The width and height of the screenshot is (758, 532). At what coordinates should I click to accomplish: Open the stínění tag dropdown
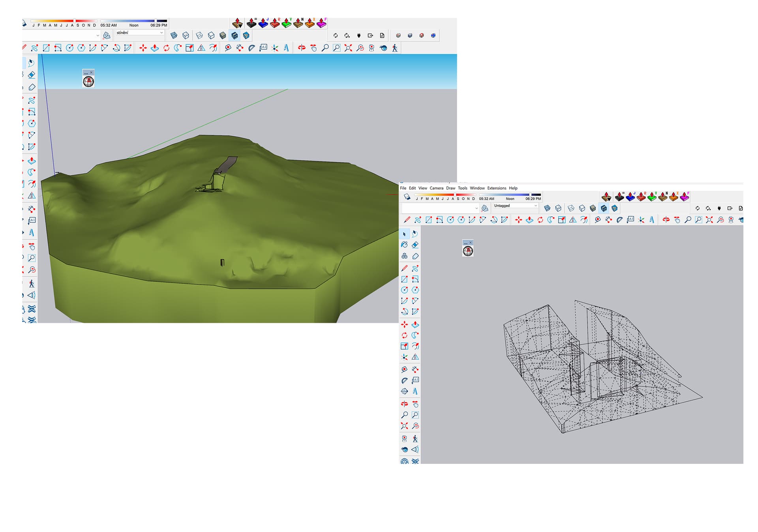[x=139, y=33]
